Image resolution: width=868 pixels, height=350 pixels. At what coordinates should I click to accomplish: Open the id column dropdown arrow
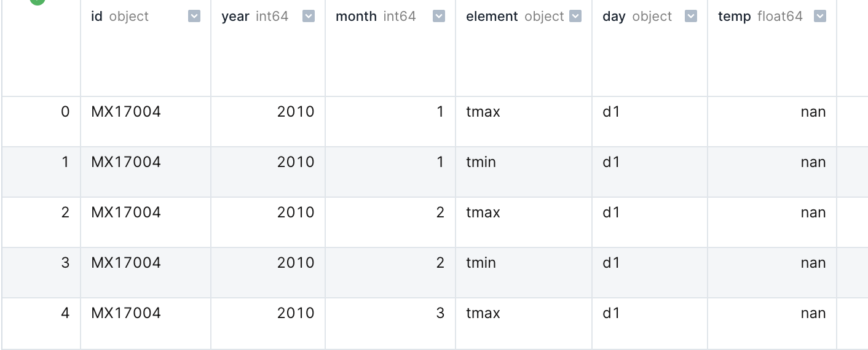194,17
